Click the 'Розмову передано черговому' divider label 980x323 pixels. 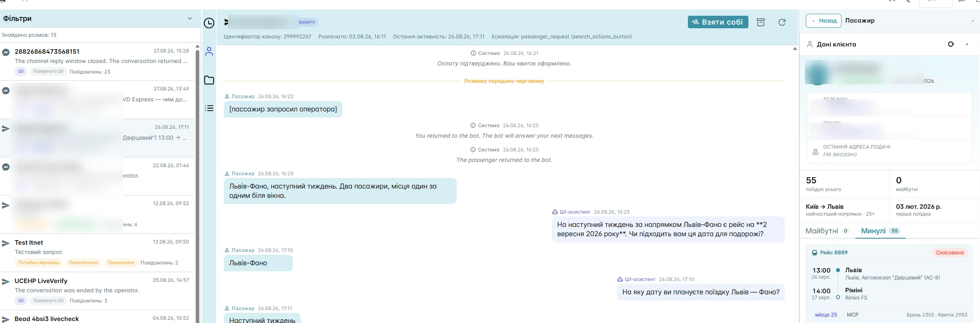pos(504,81)
